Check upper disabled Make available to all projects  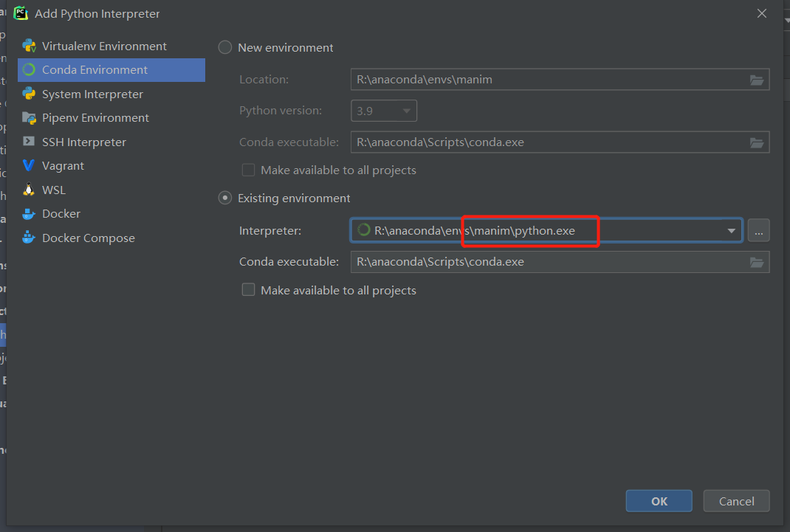[x=248, y=170]
